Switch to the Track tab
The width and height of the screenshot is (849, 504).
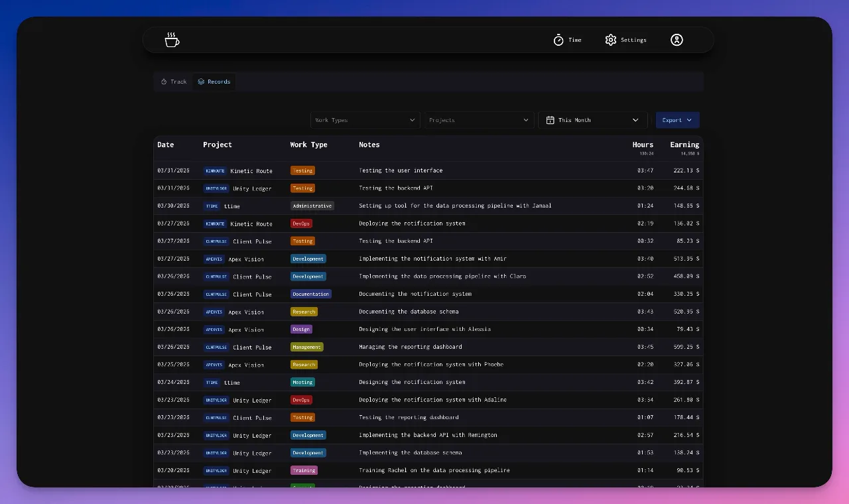(174, 82)
